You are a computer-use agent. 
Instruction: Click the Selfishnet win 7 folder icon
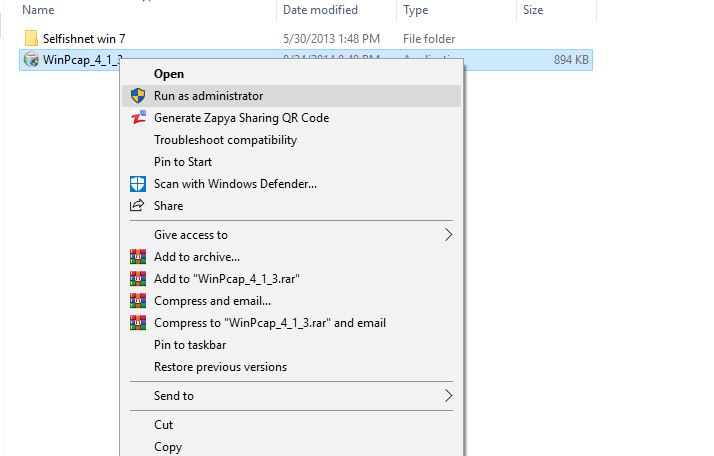click(30, 38)
